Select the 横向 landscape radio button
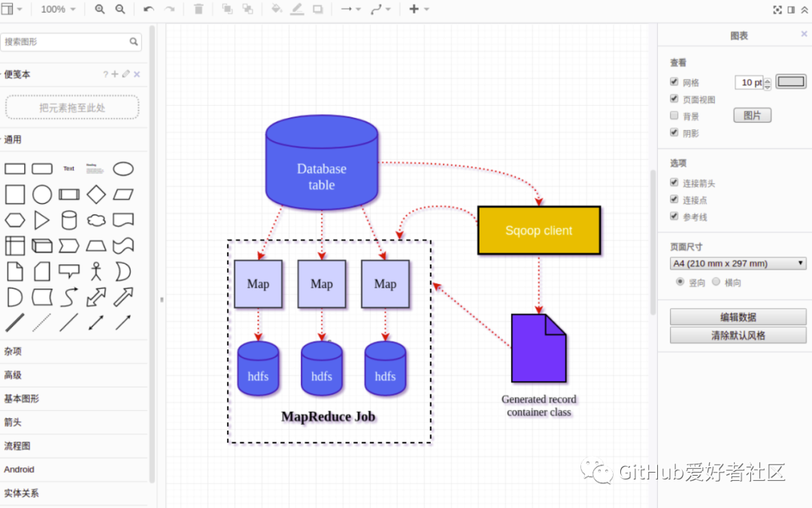This screenshot has height=508, width=812. tap(716, 282)
